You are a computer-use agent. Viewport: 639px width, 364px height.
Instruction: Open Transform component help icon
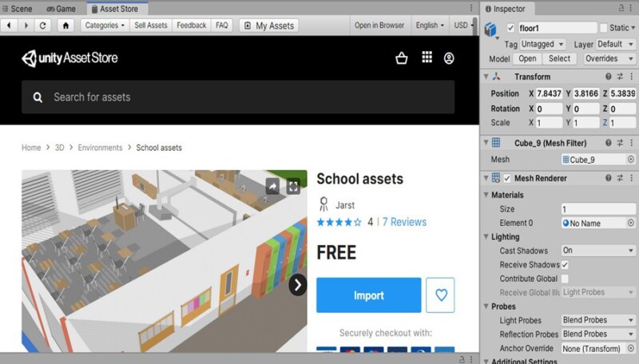pos(608,77)
